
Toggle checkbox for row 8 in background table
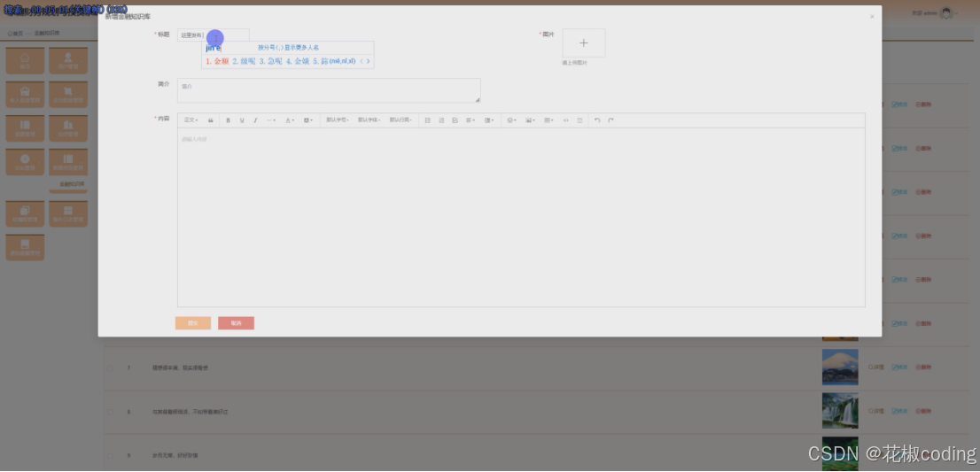click(x=110, y=412)
